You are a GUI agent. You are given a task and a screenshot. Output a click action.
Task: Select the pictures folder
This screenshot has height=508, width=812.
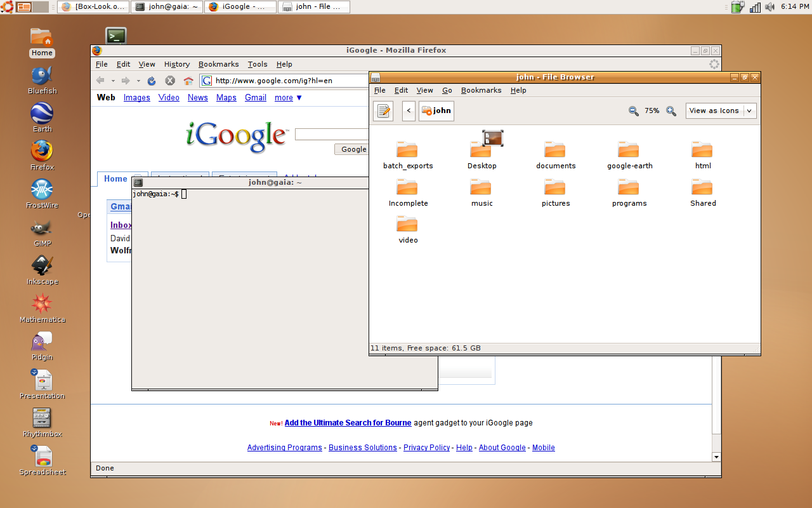click(556, 193)
